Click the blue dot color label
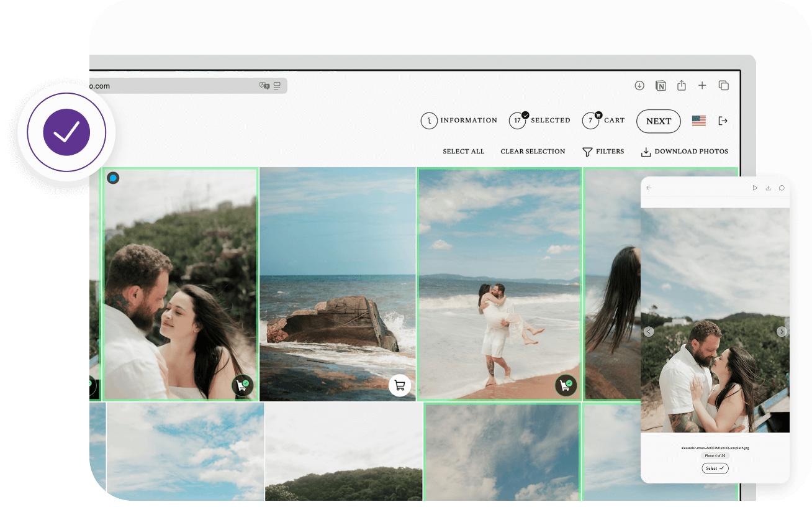The image size is (812, 507). 113,178
